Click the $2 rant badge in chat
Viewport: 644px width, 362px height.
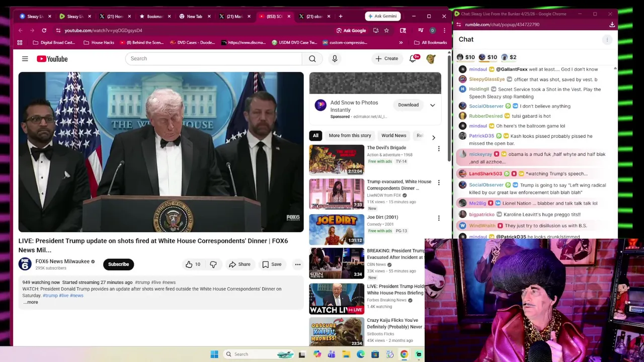point(509,57)
